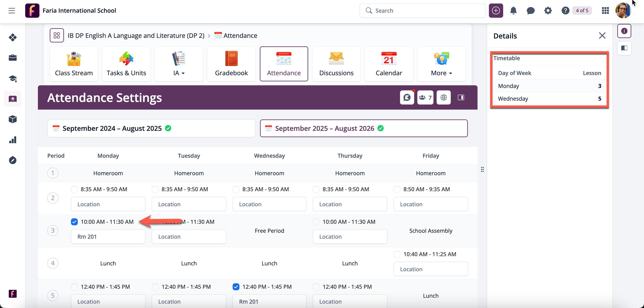This screenshot has width=644, height=308.
Task: Open the settings gear icon
Action: pos(548,10)
